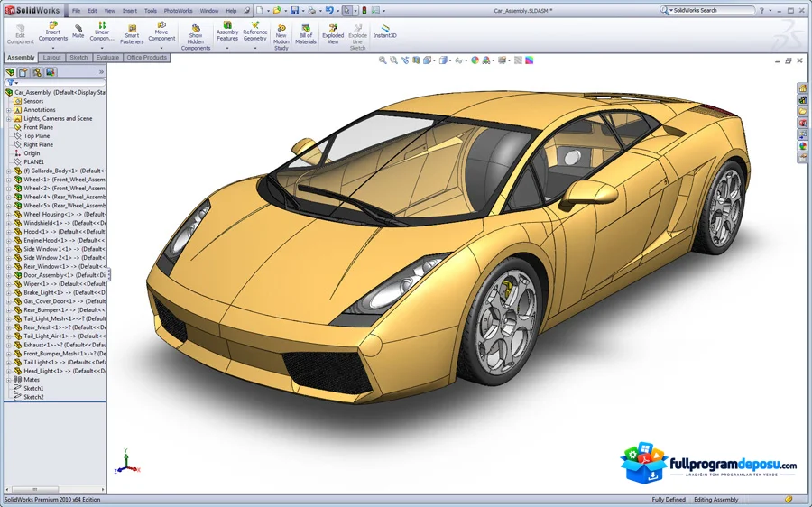Open SolidWorks Resources in task pane
The width and height of the screenshot is (812, 507).
click(803, 88)
